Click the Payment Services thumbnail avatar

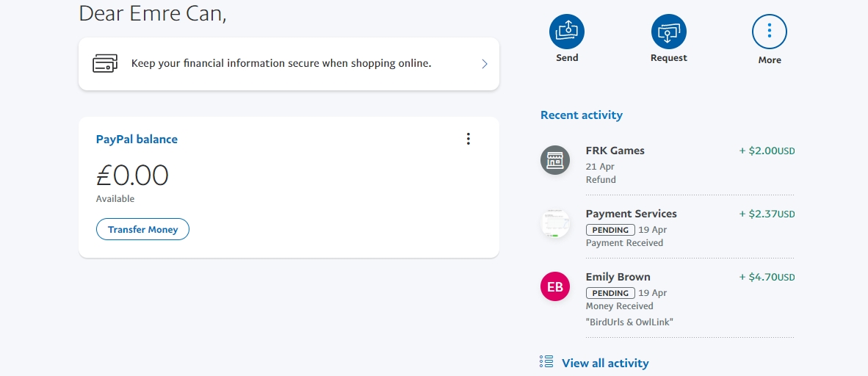pos(555,224)
